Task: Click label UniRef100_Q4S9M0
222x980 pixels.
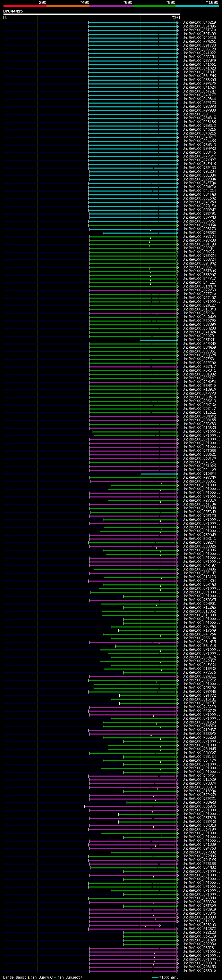Action: (x=199, y=898)
